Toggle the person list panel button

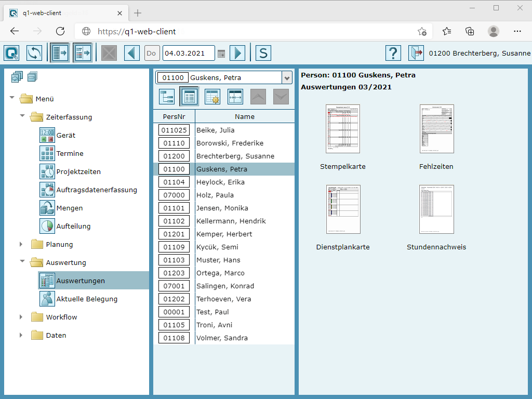(83, 53)
